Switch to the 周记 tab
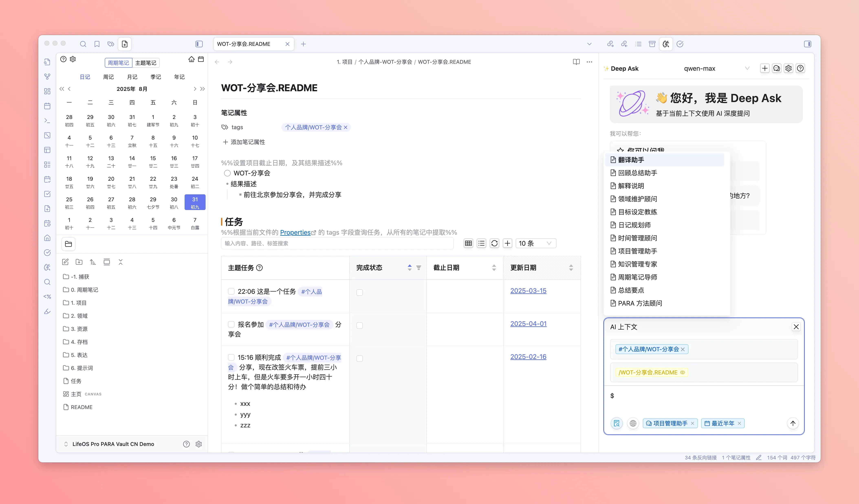Image resolution: width=859 pixels, height=504 pixels. tap(108, 77)
